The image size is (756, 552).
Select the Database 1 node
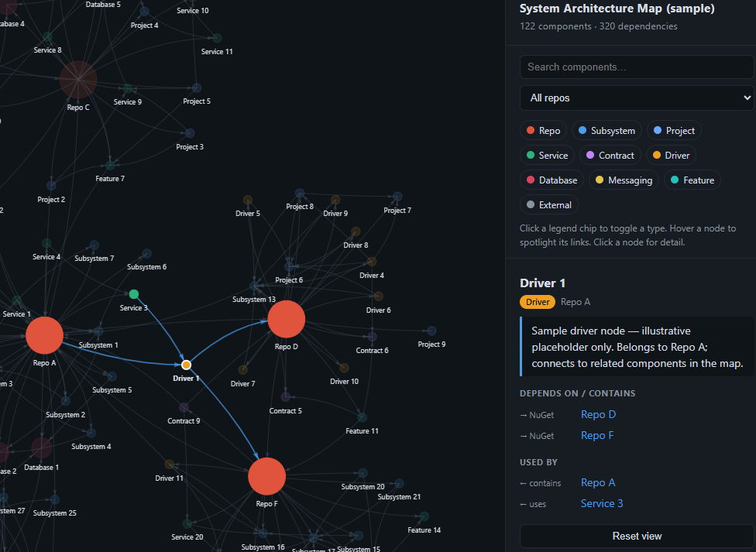pos(42,447)
